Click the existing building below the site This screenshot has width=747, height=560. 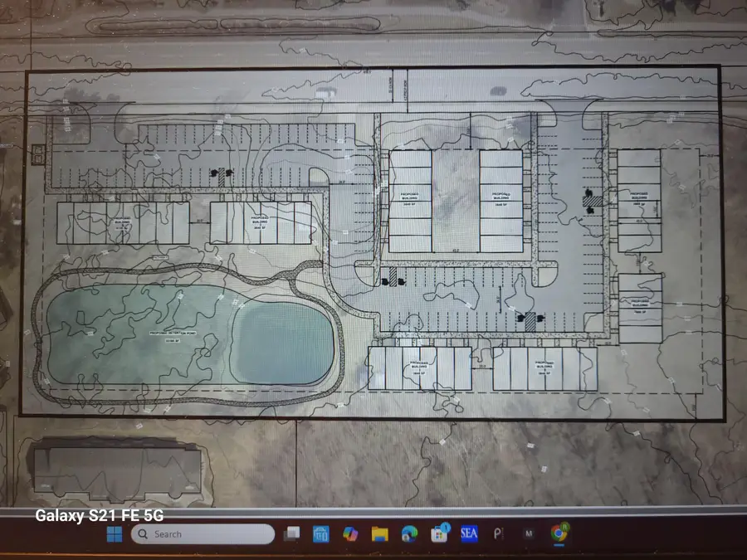point(116,473)
